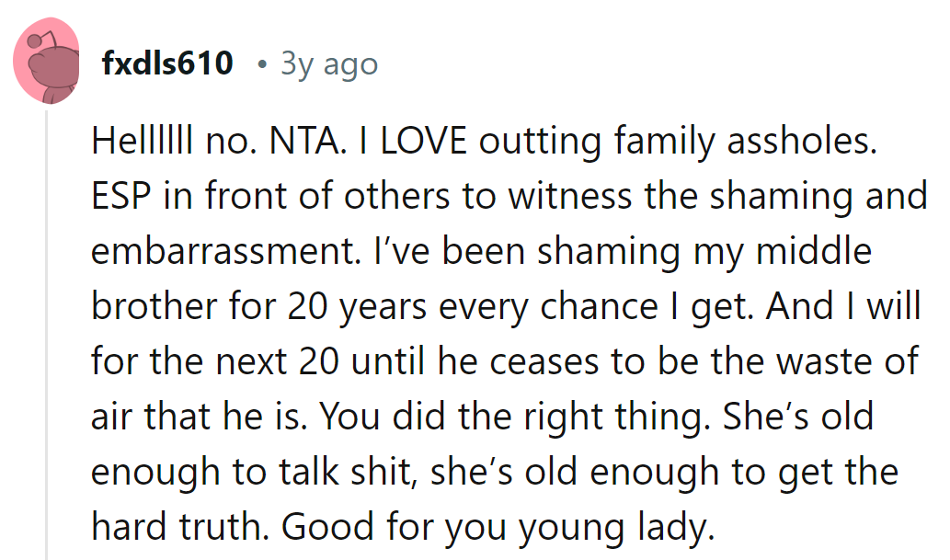Open the fxdls610 Snoo avatar
Viewport: 950px width, 560px height.
point(46,61)
